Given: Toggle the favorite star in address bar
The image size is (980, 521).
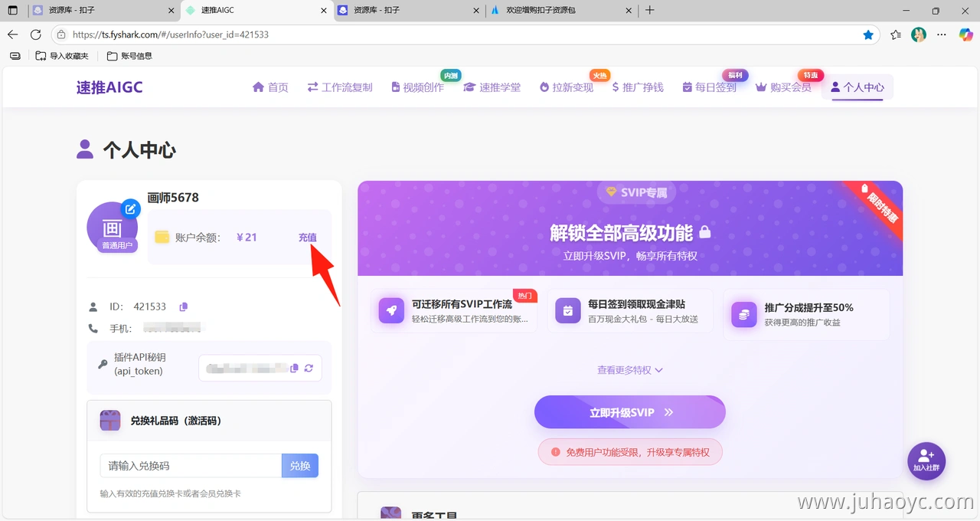Looking at the screenshot, I should 868,34.
